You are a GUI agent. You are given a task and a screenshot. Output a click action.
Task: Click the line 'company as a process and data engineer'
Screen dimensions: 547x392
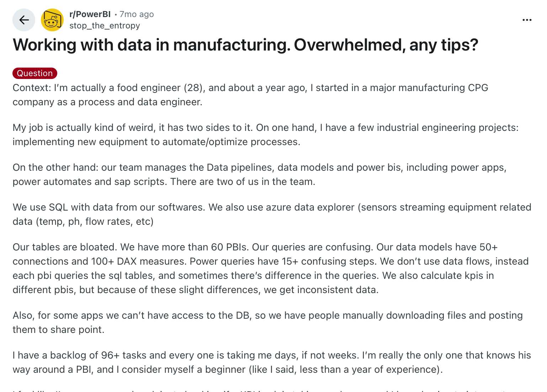107,102
